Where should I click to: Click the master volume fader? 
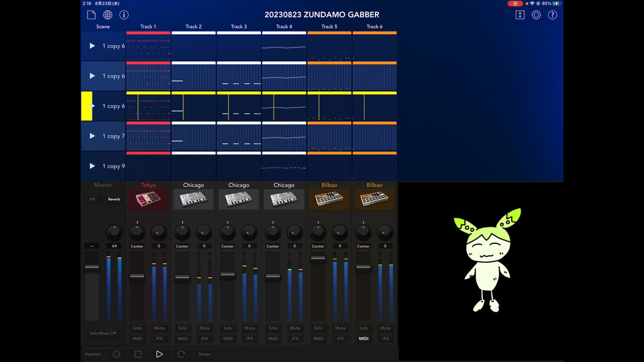click(92, 267)
